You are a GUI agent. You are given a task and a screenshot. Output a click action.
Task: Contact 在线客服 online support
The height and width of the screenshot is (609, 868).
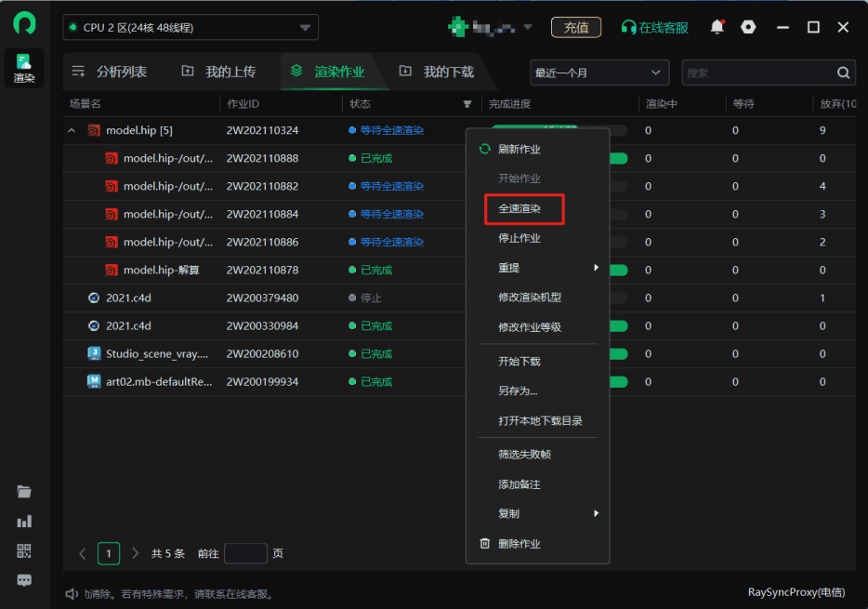[x=655, y=28]
